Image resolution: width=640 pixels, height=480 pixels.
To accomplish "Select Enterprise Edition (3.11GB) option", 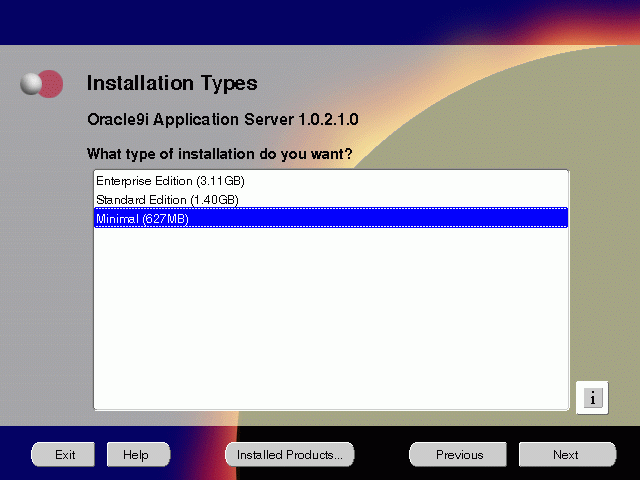I will click(x=331, y=181).
